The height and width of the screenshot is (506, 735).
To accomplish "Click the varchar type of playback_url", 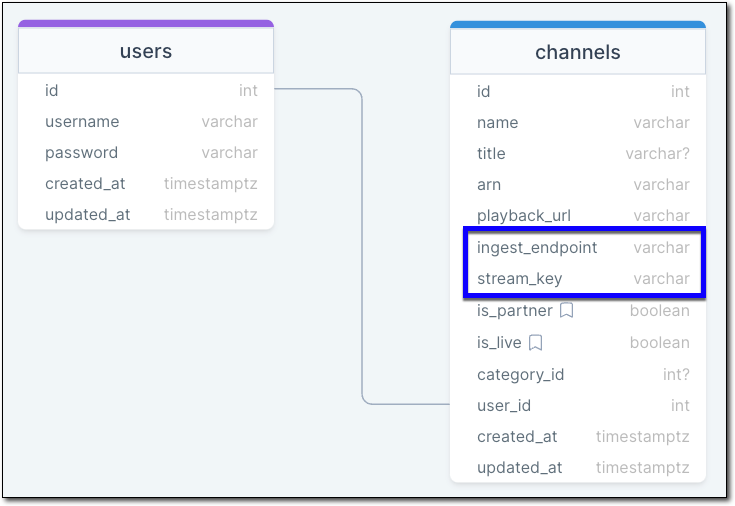I will click(x=661, y=215).
